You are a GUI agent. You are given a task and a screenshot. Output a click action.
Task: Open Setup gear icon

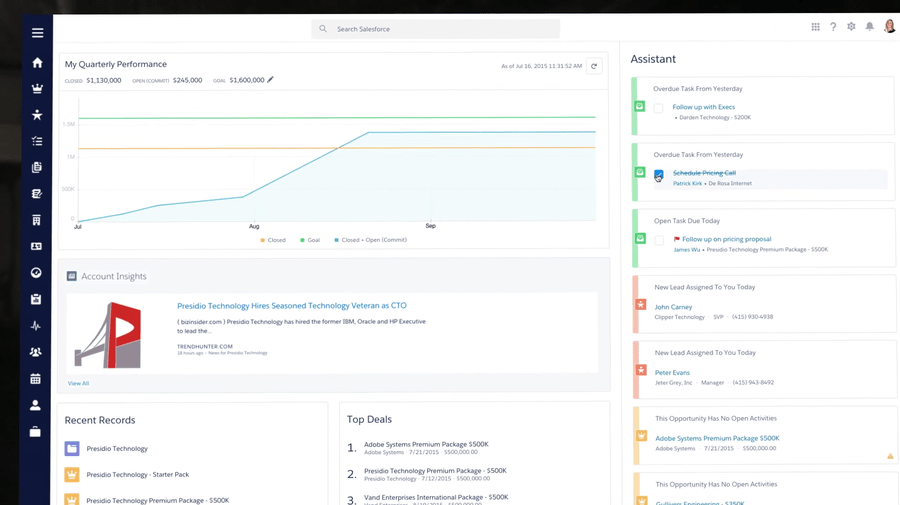851,26
